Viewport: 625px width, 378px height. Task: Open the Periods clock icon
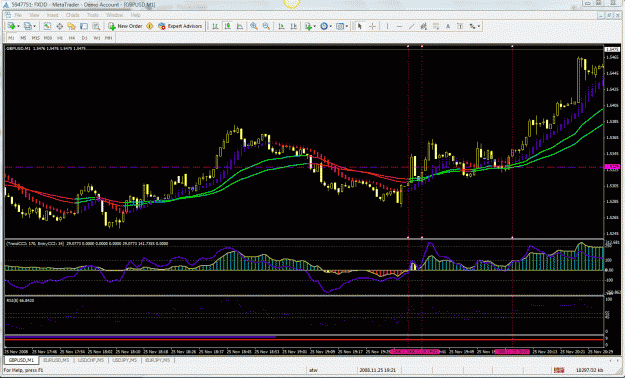tap(324, 26)
